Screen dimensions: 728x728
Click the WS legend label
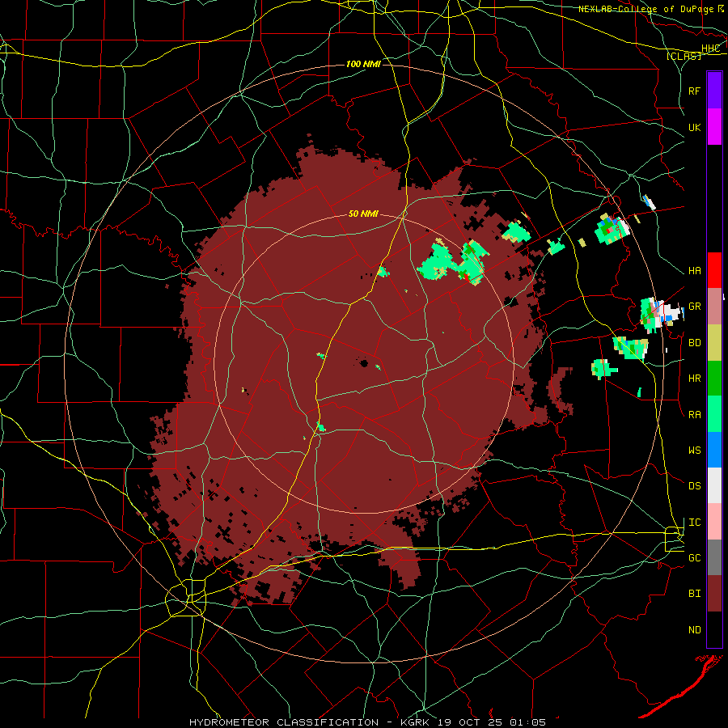(x=695, y=451)
